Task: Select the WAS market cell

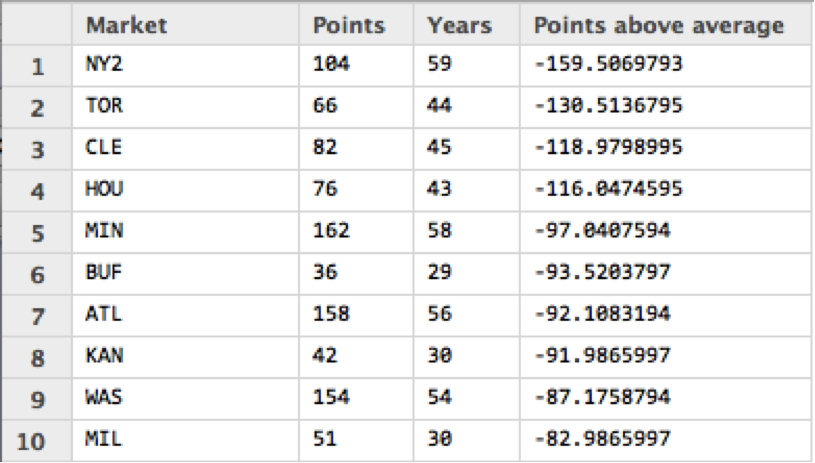Action: click(x=104, y=397)
